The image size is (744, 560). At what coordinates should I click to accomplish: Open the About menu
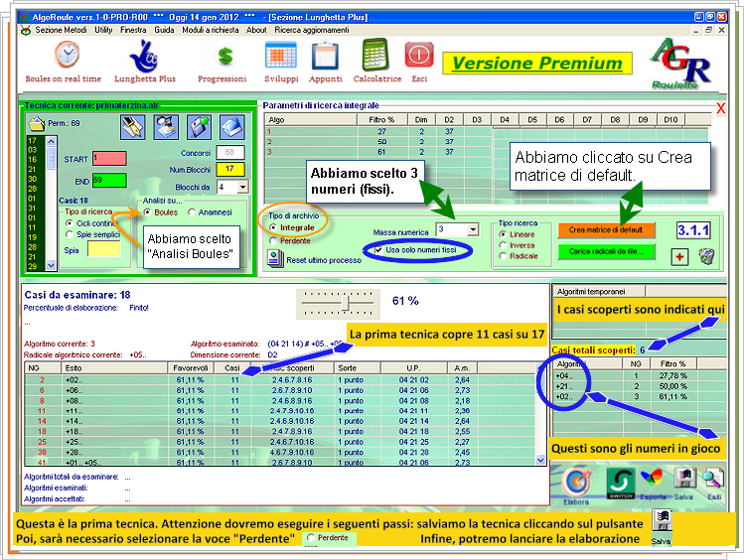(x=256, y=30)
